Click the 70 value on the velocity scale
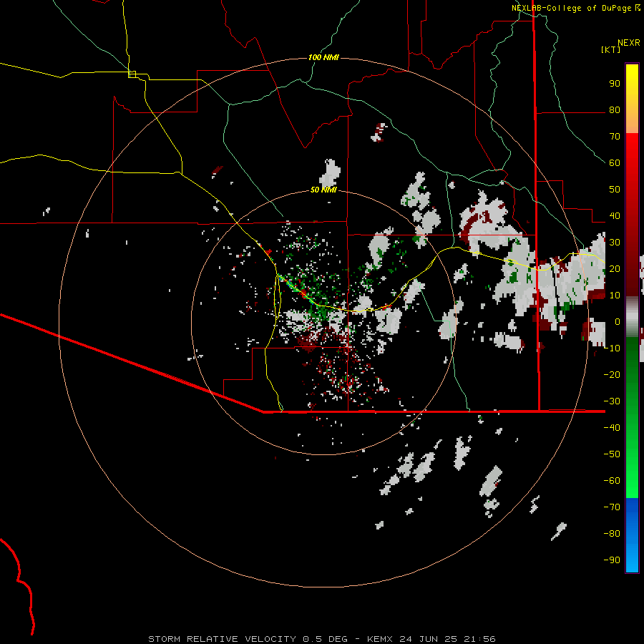Screen dimensions: 644x644 tap(615, 137)
